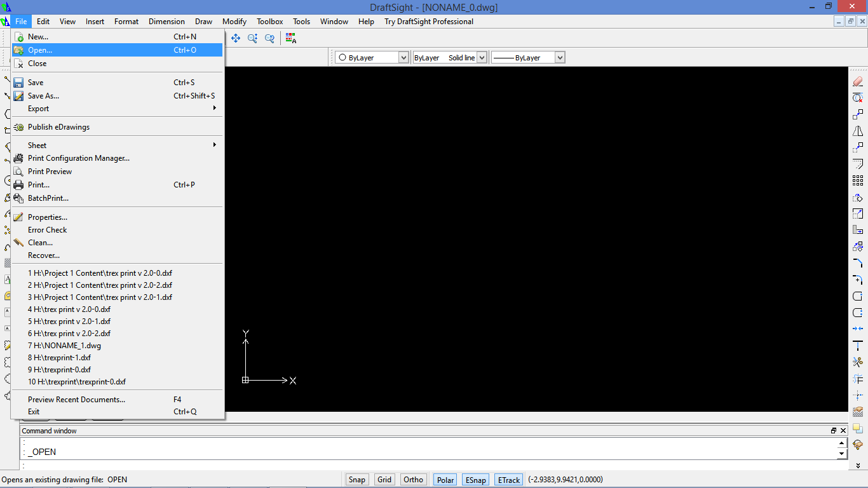The height and width of the screenshot is (488, 868).
Task: Close the Command window panel
Action: click(x=843, y=431)
